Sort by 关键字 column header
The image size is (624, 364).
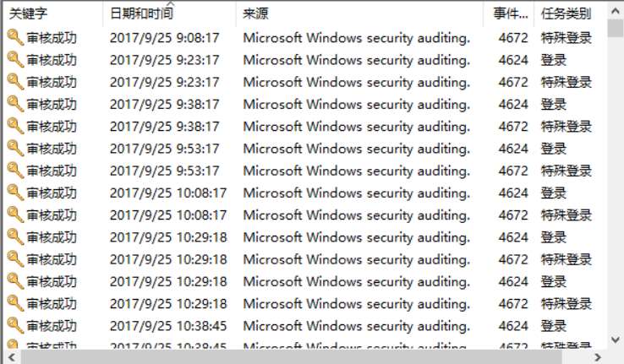pos(53,14)
